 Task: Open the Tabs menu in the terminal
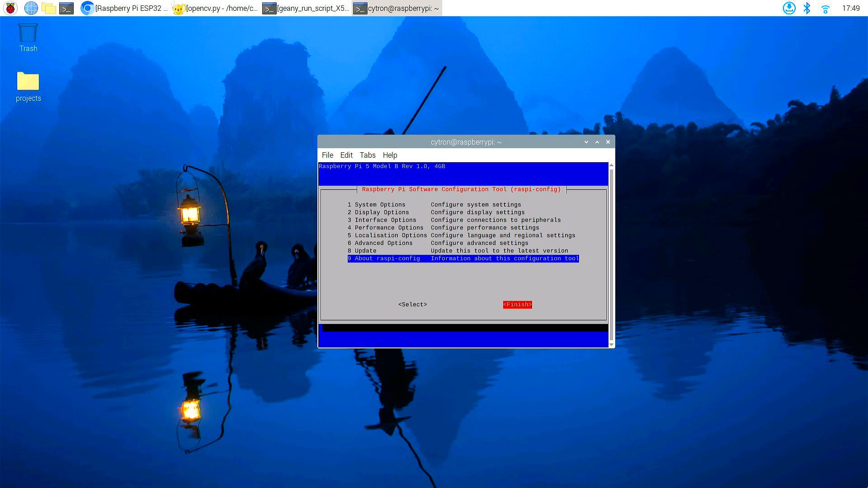click(x=367, y=155)
